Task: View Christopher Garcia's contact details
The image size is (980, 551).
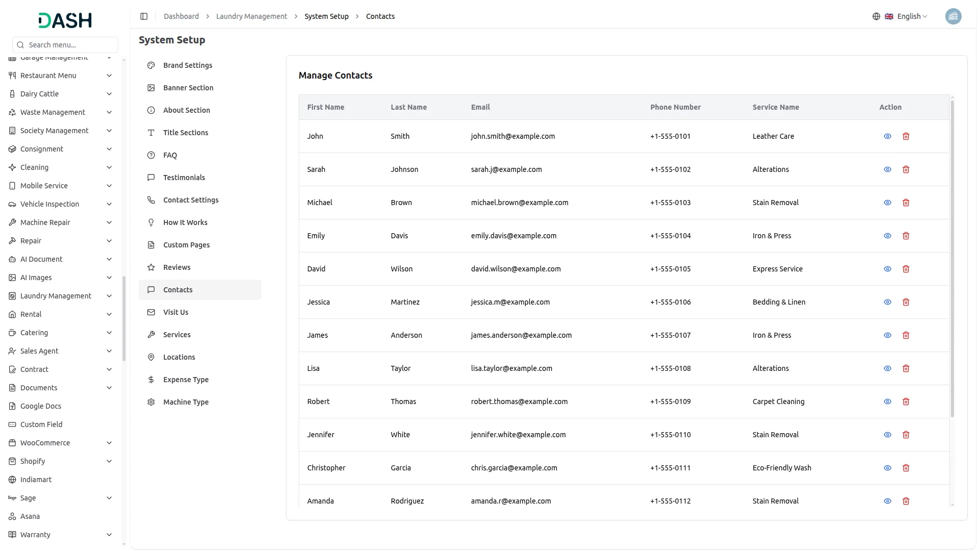Action: [x=888, y=468]
